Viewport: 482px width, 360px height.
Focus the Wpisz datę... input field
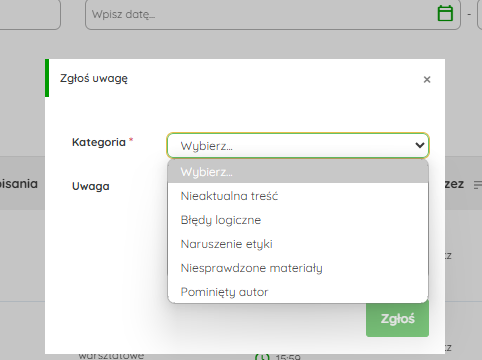(x=260, y=14)
